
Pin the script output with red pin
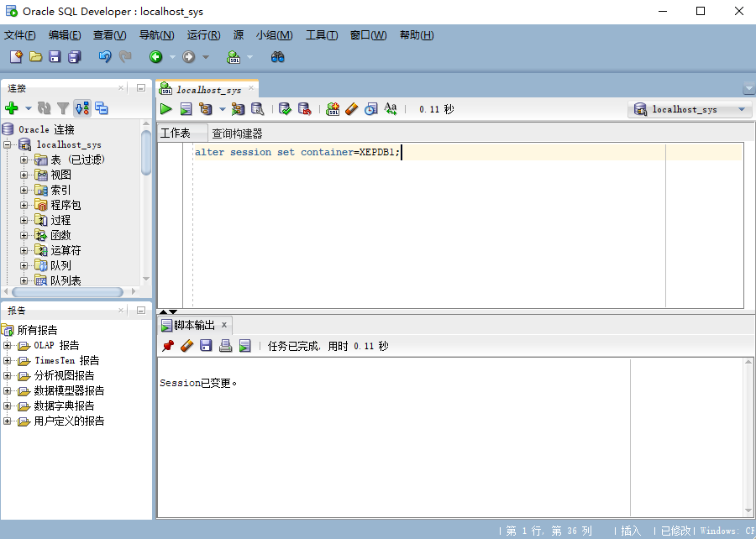(x=168, y=346)
